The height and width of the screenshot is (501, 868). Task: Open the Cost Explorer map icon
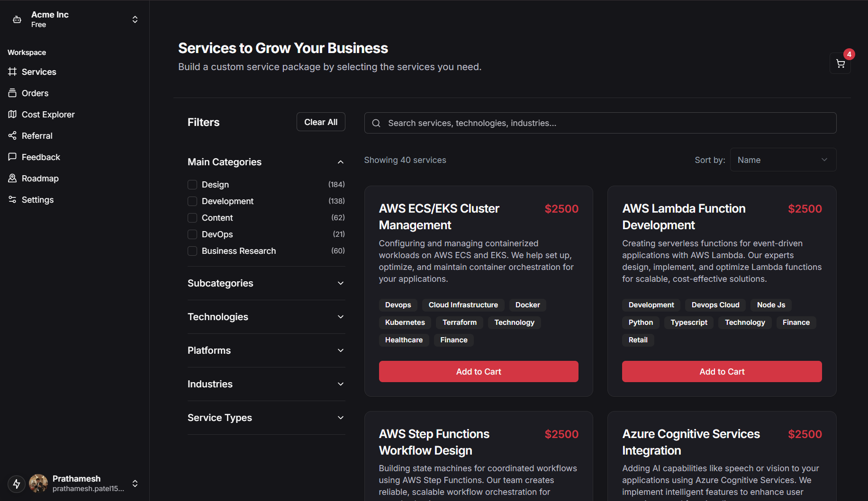[x=12, y=115]
